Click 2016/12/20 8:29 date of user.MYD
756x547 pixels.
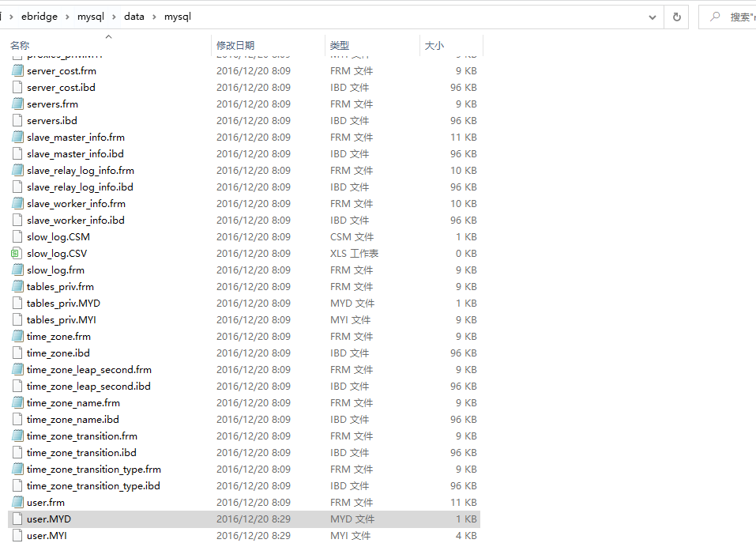pos(254,519)
